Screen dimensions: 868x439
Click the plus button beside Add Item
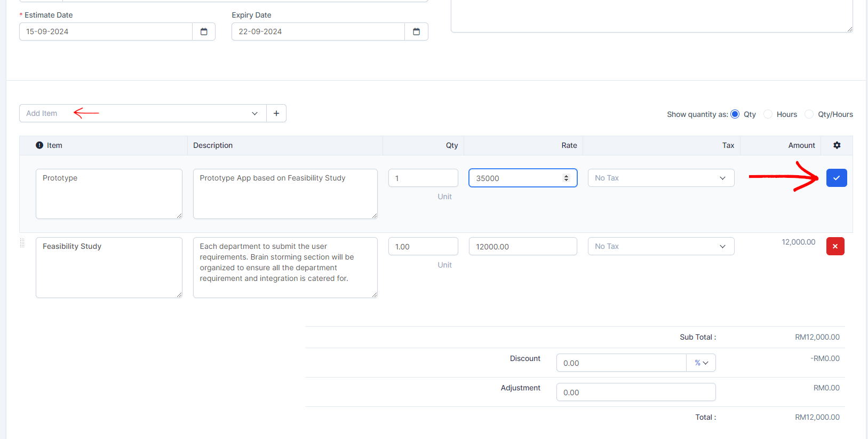click(276, 113)
